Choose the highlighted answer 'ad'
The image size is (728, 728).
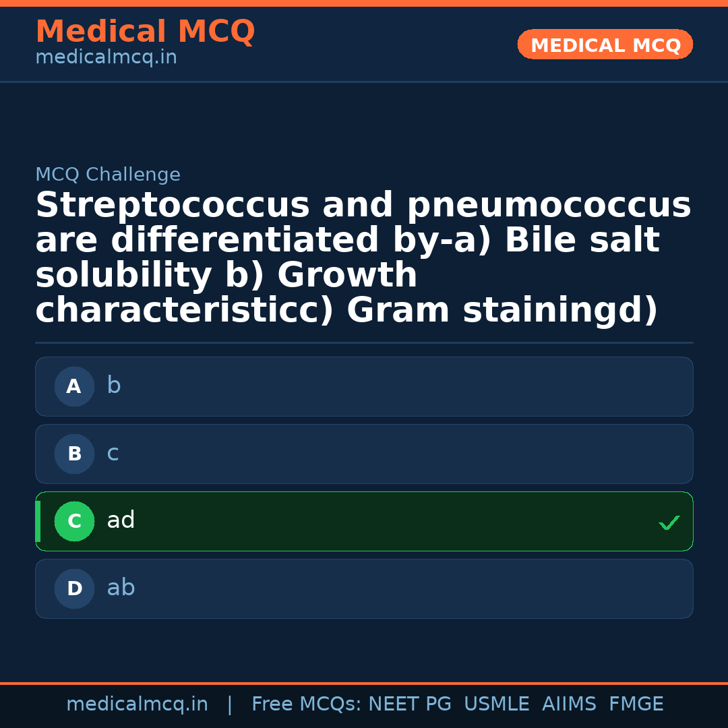tap(121, 520)
